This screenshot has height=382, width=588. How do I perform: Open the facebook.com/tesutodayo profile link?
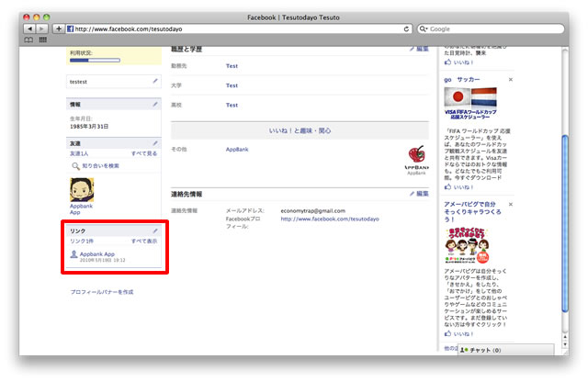330,219
